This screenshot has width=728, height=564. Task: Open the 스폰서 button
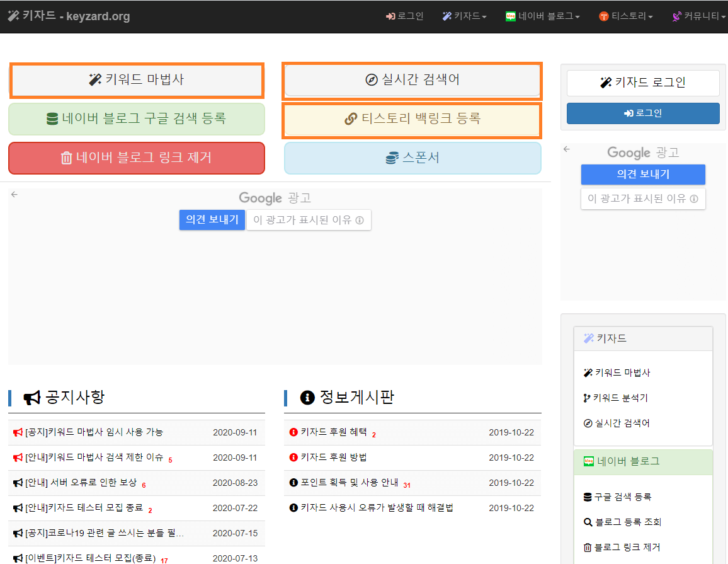point(412,158)
